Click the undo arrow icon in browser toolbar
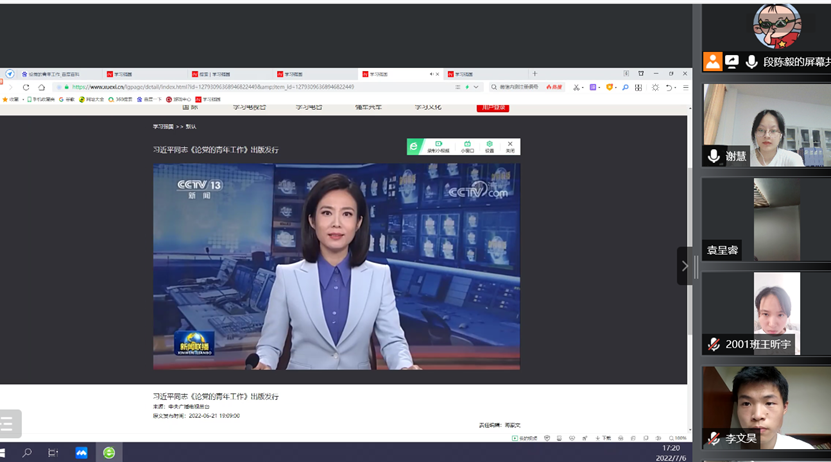 click(670, 87)
